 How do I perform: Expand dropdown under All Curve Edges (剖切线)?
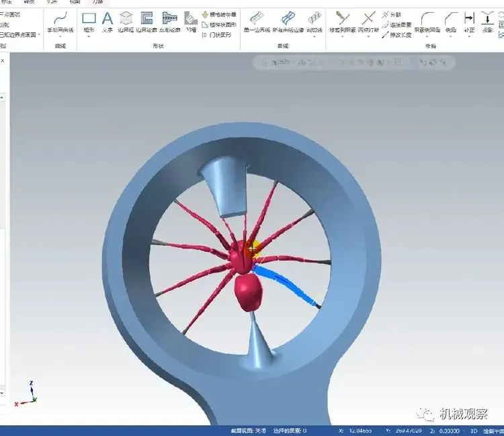[x=314, y=37]
